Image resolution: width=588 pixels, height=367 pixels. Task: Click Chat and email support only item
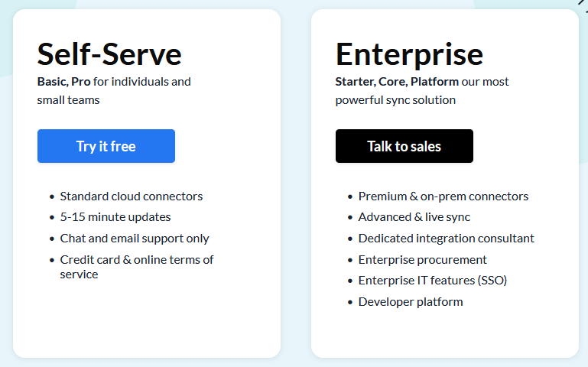(135, 239)
